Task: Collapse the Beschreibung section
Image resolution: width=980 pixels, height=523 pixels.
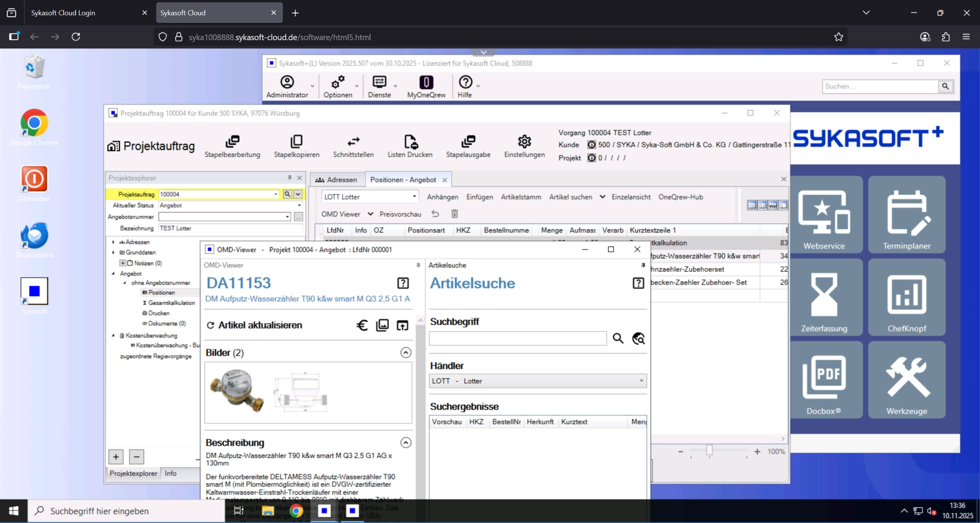Action: 406,443
